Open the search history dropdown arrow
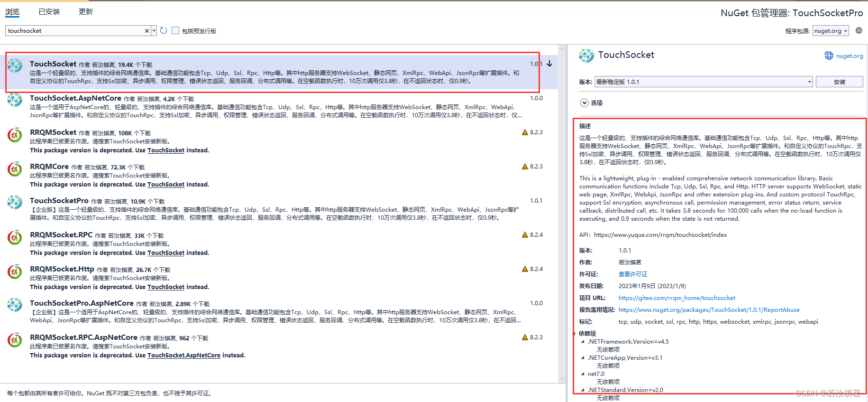This screenshot has width=868, height=402. point(154,31)
